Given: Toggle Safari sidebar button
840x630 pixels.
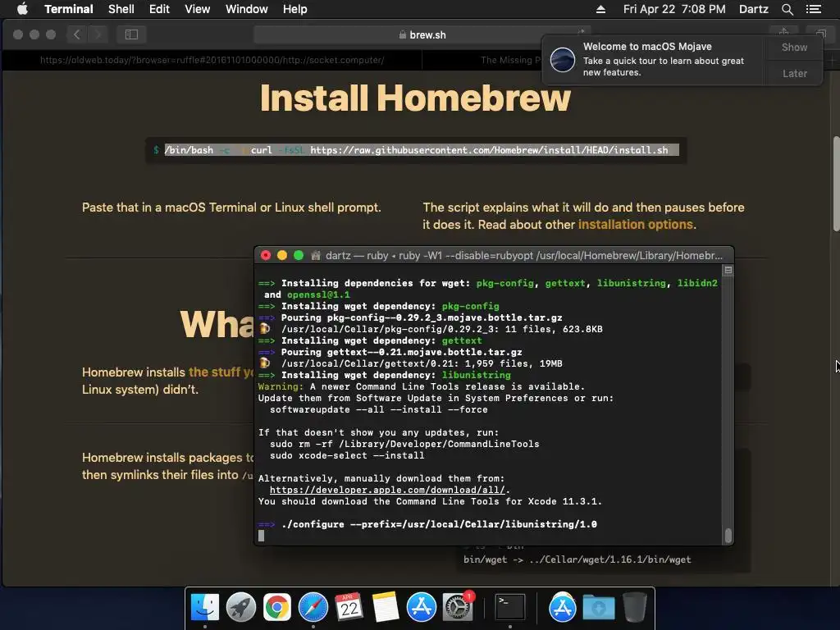Looking at the screenshot, I should click(131, 34).
